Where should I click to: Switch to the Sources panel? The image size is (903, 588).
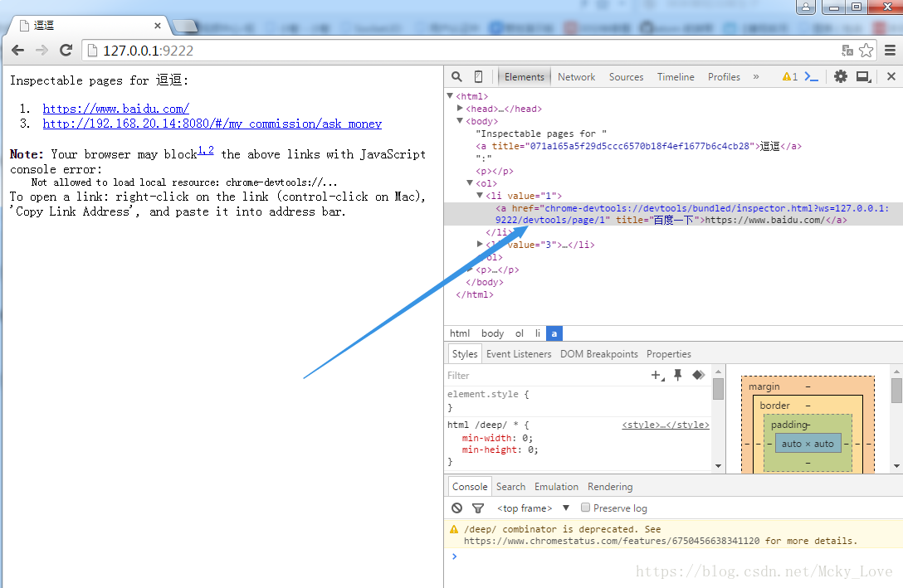(x=626, y=76)
